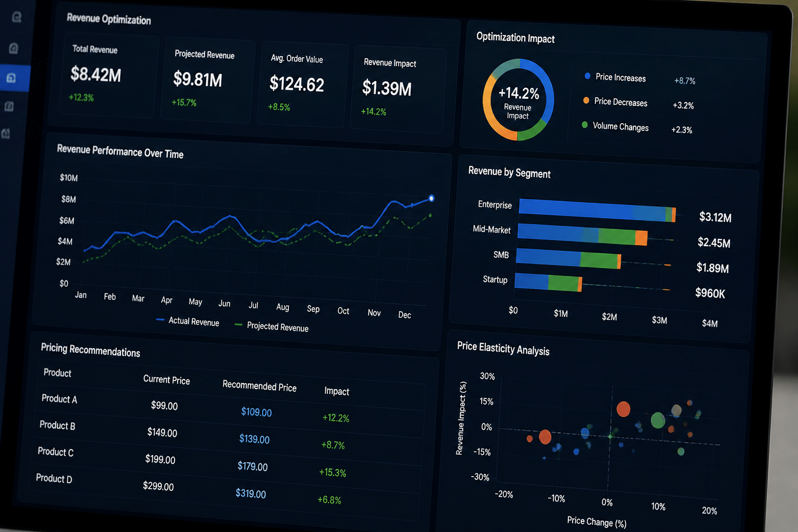The width and height of the screenshot is (798, 532).
Task: Click recommended price "$179.00" for Product C
Action: click(252, 466)
